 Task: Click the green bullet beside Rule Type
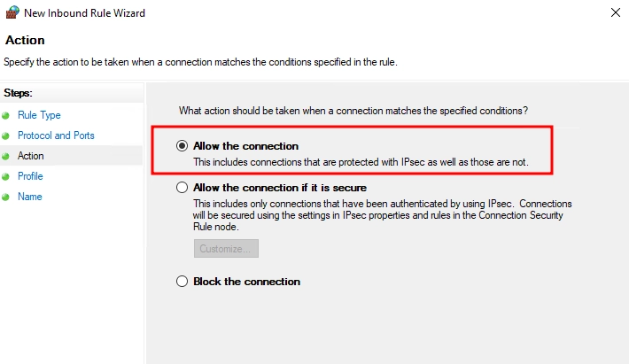(x=6, y=116)
